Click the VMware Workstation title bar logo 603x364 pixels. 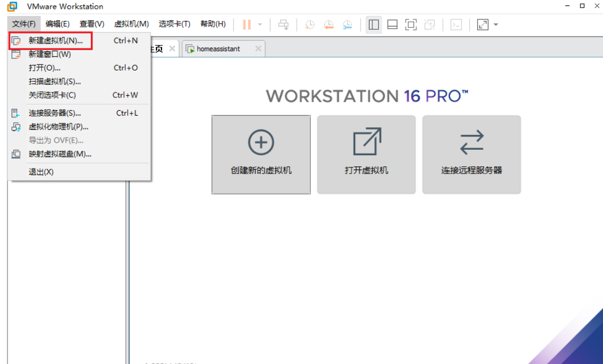coord(12,7)
